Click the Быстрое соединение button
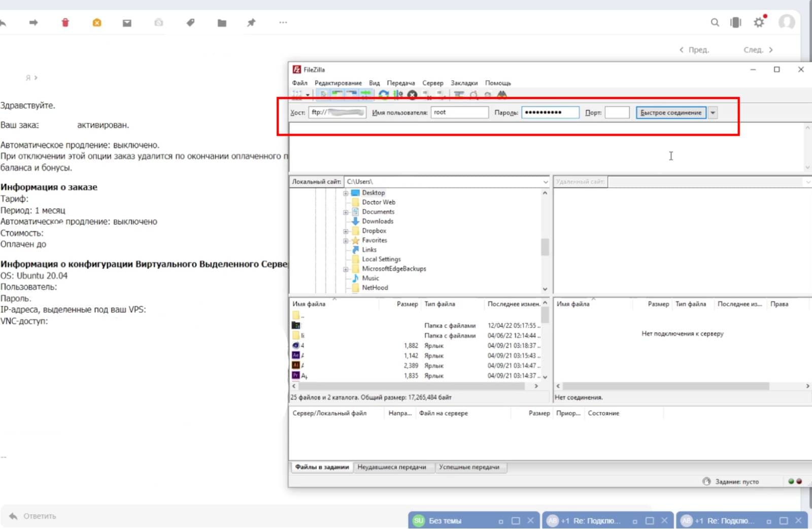812x529 pixels. [x=671, y=113]
